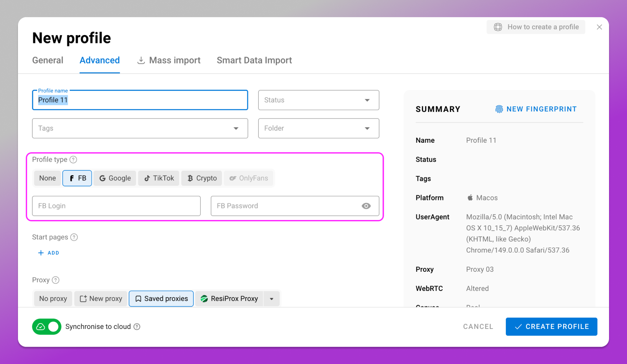Click the Create Profile button
627x364 pixels.
[551, 327]
